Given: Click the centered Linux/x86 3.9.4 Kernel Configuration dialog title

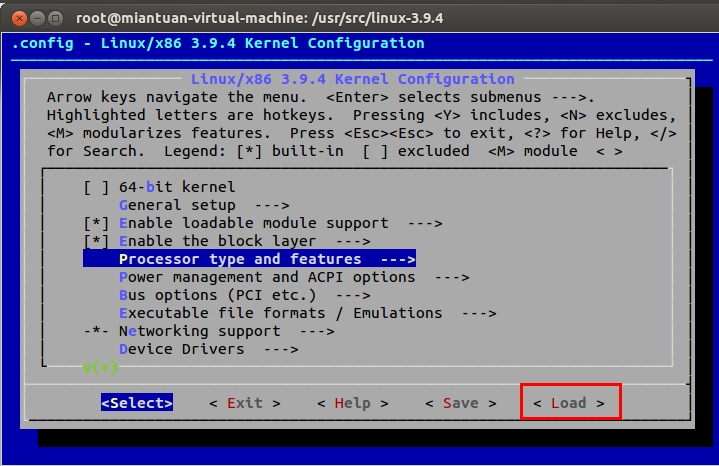Looking at the screenshot, I should 353,79.
